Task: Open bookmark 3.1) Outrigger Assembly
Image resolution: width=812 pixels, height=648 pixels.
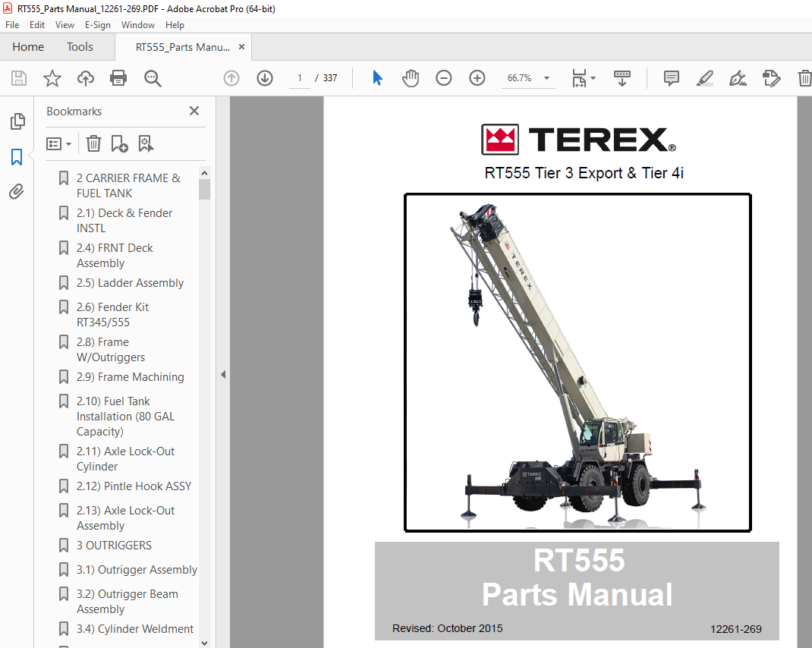Action: (137, 570)
